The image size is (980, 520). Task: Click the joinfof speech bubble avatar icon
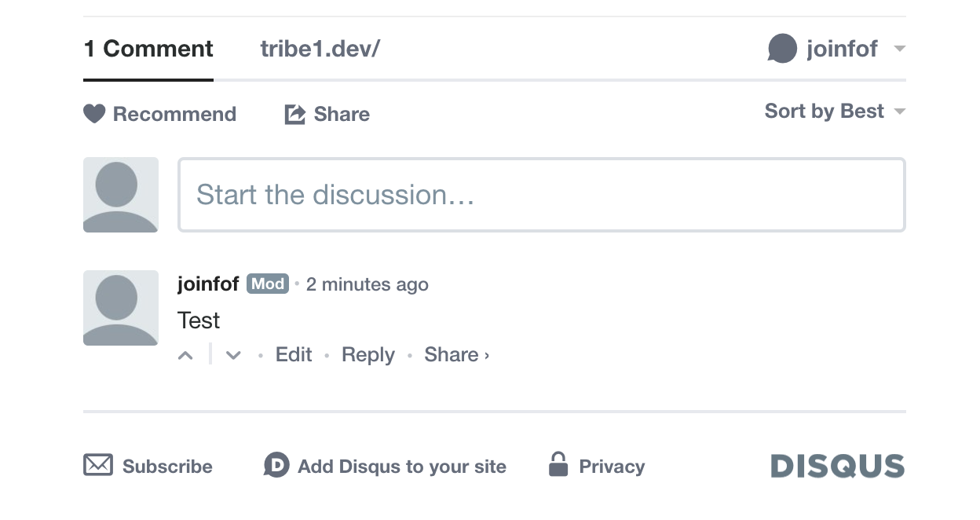782,49
